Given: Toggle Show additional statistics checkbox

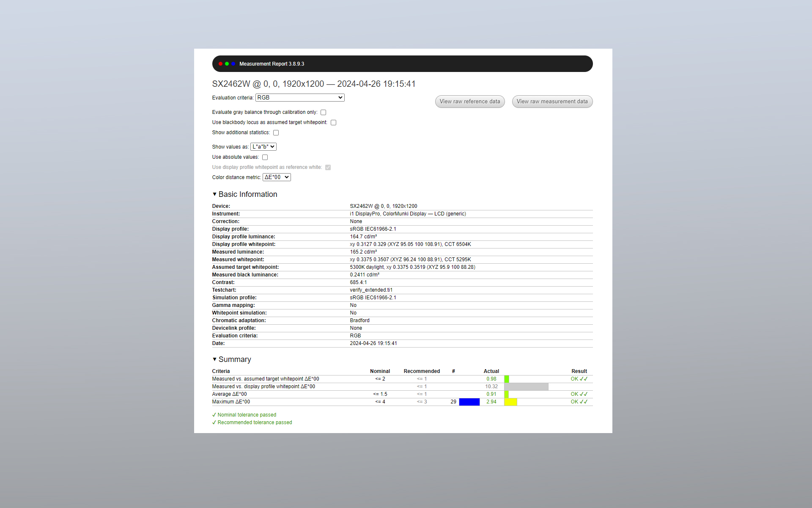Looking at the screenshot, I should point(276,133).
